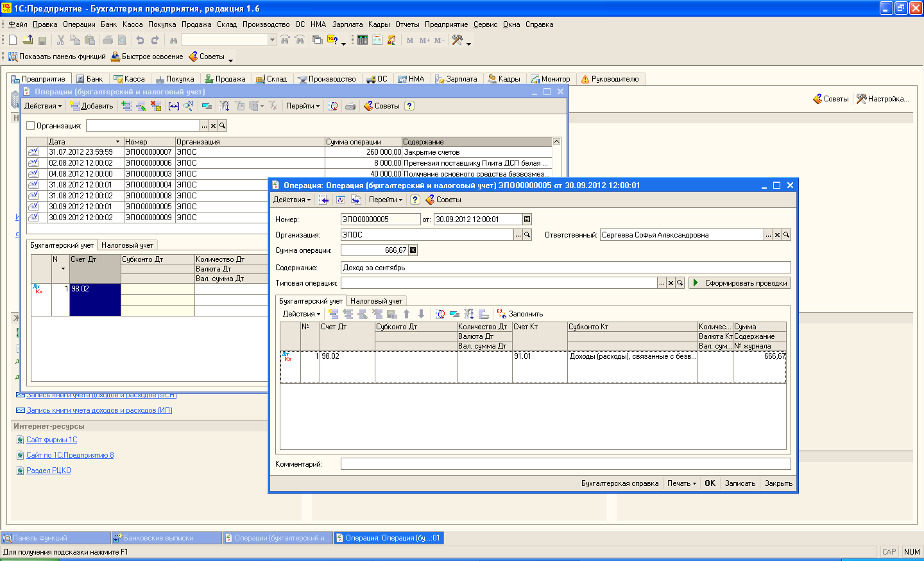The image size is (924, 561).
Task: Click move row up arrow in postings toolbar
Action: (x=407, y=314)
